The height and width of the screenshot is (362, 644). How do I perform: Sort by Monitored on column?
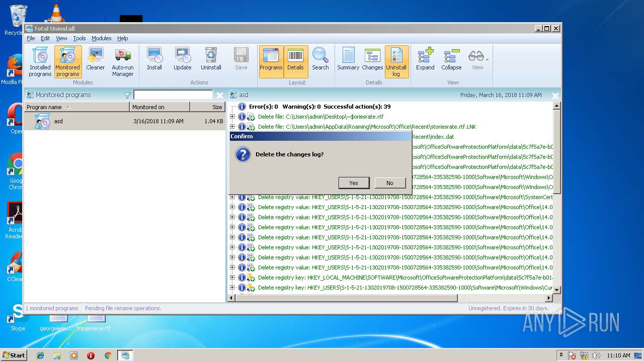(159, 107)
